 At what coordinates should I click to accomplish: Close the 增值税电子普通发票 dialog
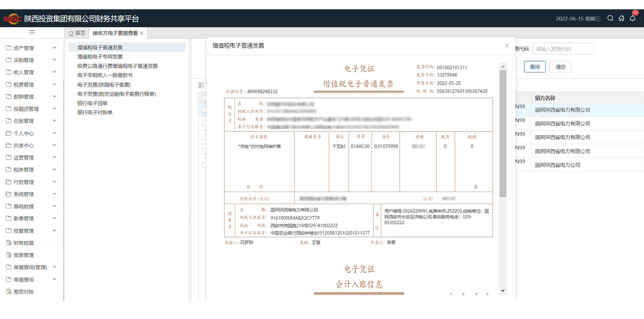[x=507, y=46]
